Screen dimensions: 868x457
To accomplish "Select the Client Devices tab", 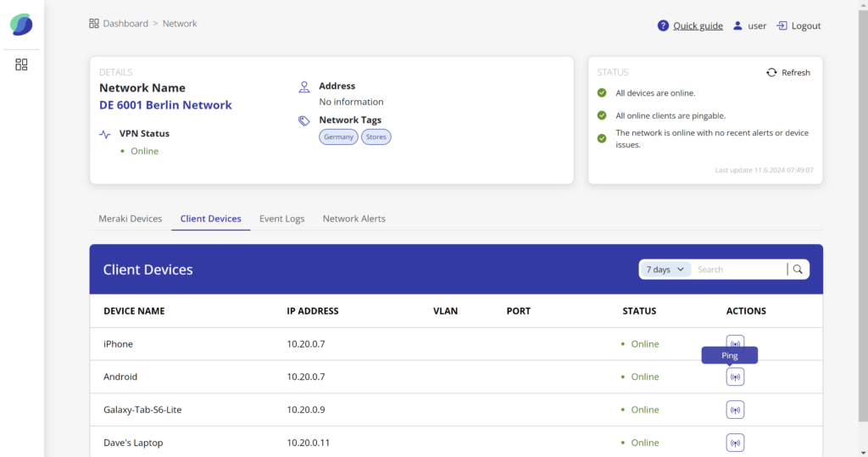I will click(211, 218).
